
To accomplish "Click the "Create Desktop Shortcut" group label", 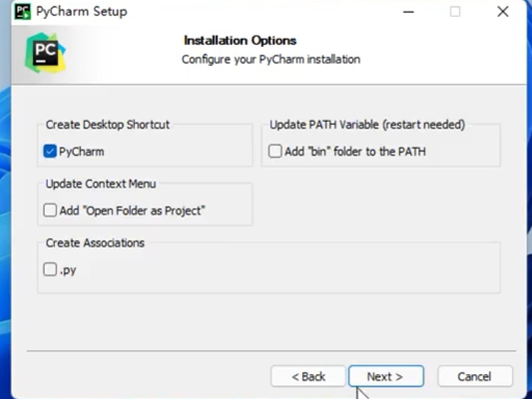I will click(x=107, y=125).
